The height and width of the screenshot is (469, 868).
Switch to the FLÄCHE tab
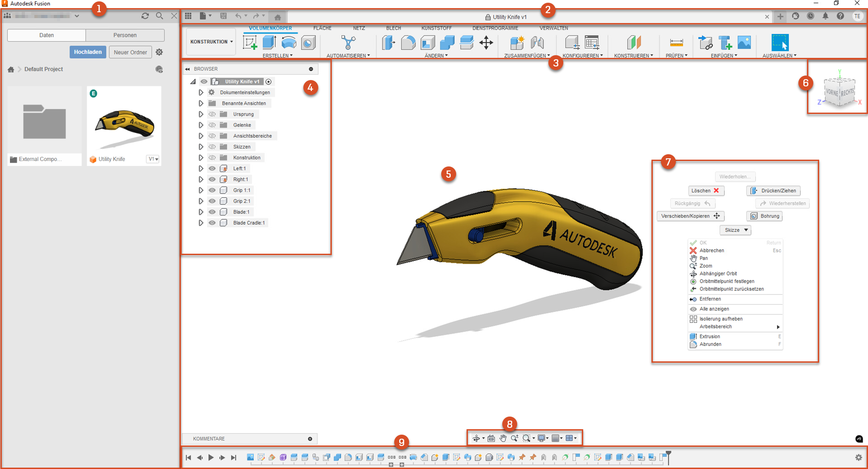pos(322,28)
